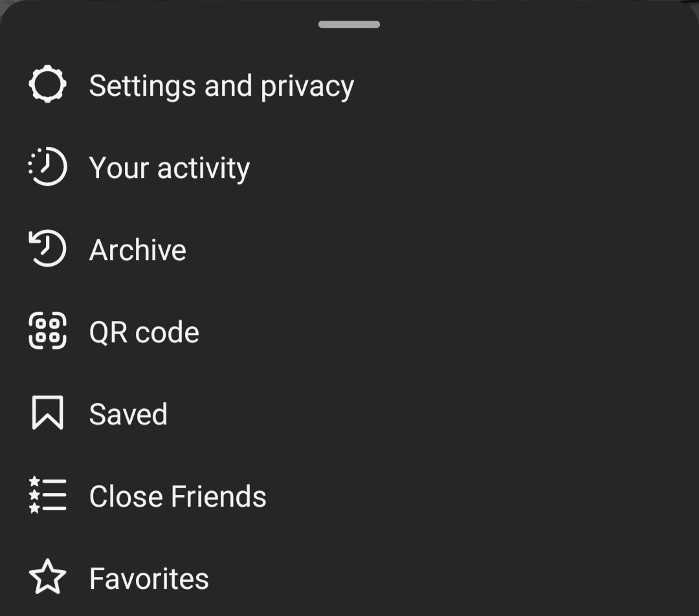Viewport: 699px width, 616px height.
Task: Tap the Archive history icon
Action: (47, 250)
